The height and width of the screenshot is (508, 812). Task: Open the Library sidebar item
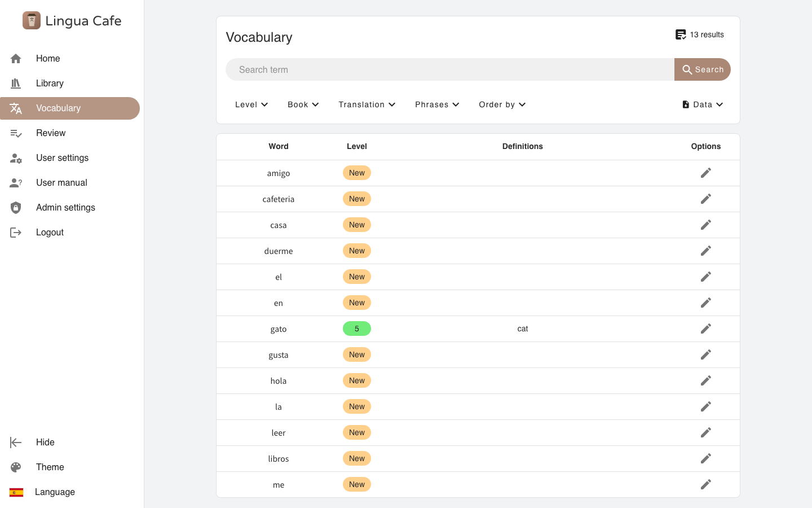(x=70, y=84)
